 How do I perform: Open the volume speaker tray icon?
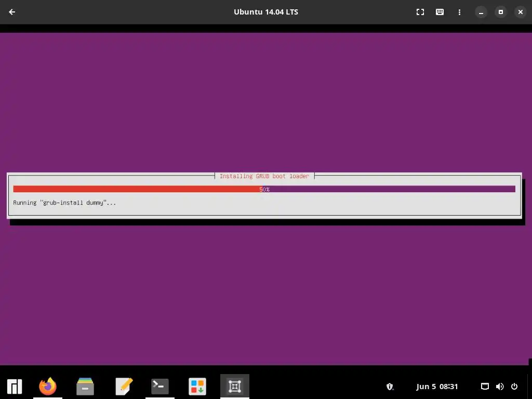[499, 387]
